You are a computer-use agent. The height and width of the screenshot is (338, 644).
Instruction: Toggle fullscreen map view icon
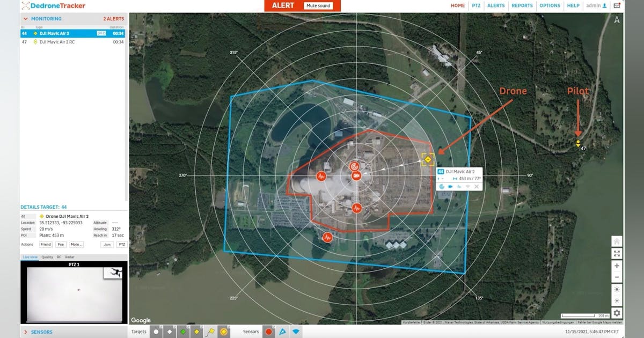617,254
